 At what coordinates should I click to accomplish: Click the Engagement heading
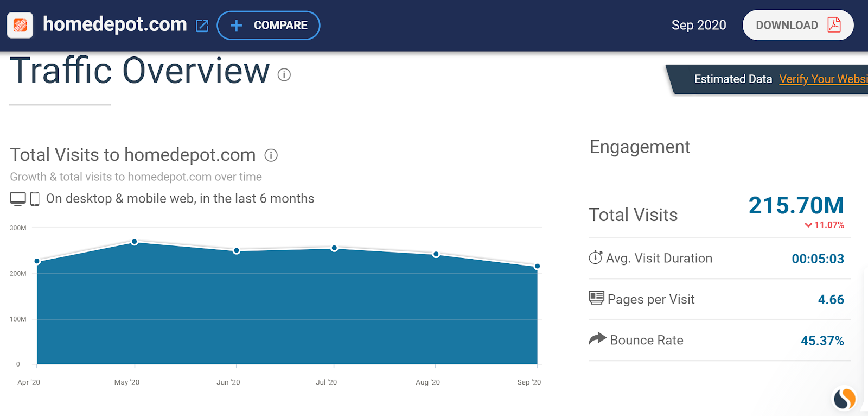click(x=640, y=147)
